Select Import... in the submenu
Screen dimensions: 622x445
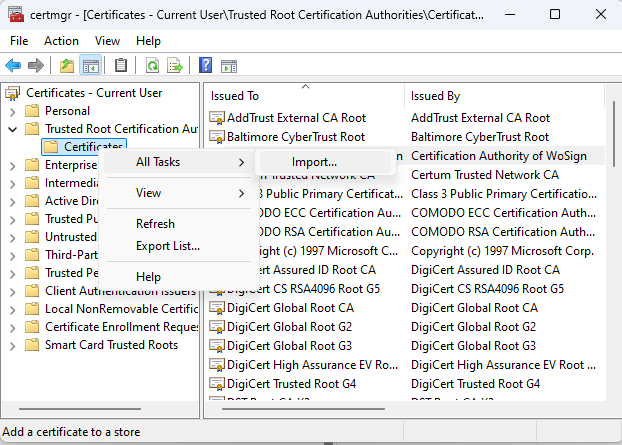pos(314,161)
